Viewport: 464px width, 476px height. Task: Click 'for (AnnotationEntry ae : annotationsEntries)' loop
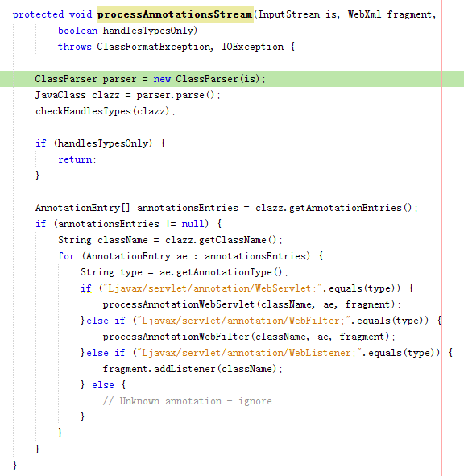coord(184,256)
